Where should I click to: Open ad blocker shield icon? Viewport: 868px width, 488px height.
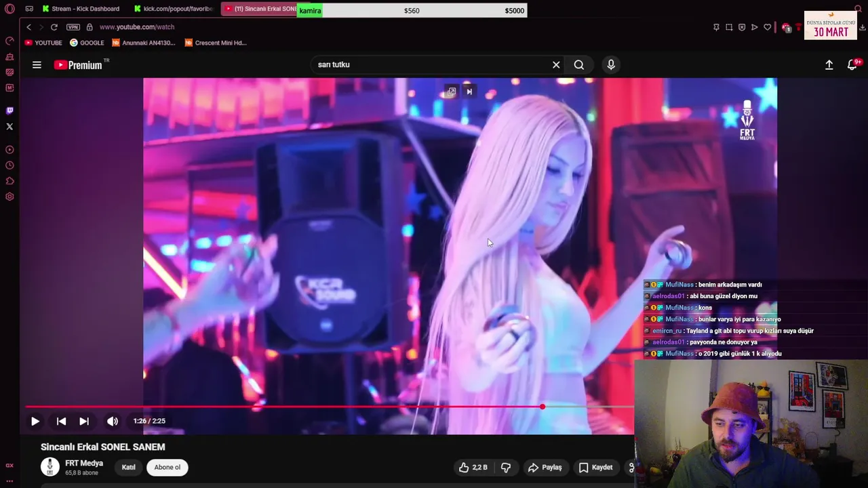742,27
